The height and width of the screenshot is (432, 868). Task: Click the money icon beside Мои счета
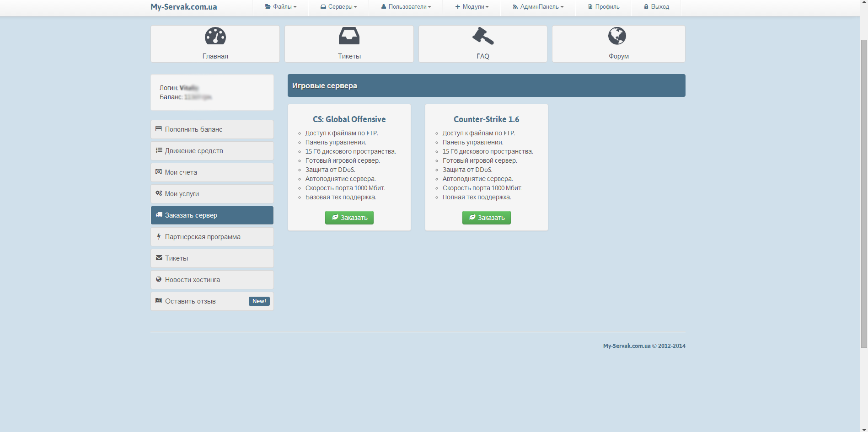[x=159, y=172]
